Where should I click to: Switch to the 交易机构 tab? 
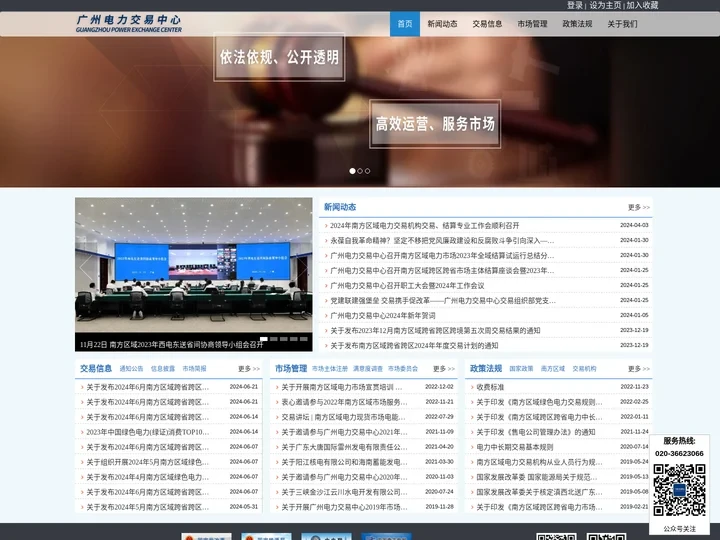[584, 369]
